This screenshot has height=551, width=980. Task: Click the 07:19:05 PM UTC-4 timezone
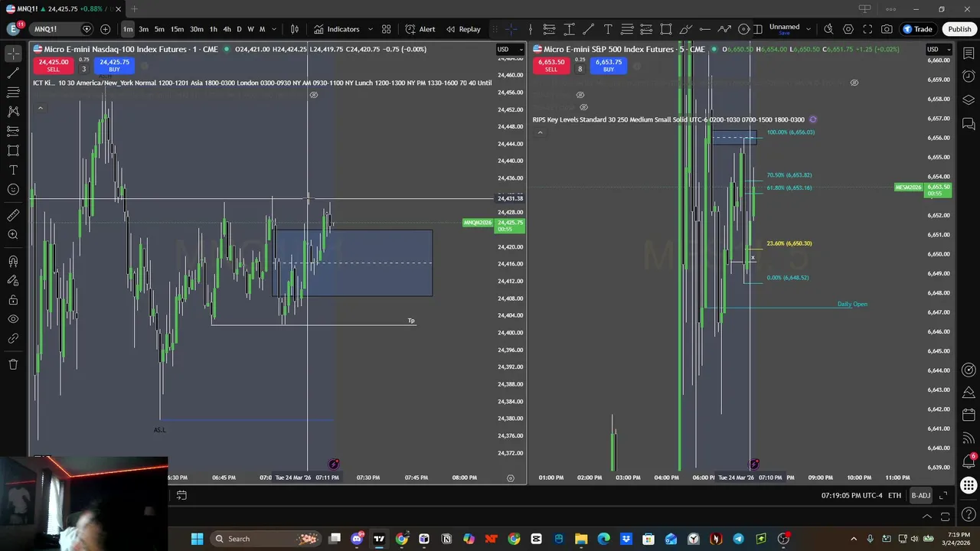851,496
